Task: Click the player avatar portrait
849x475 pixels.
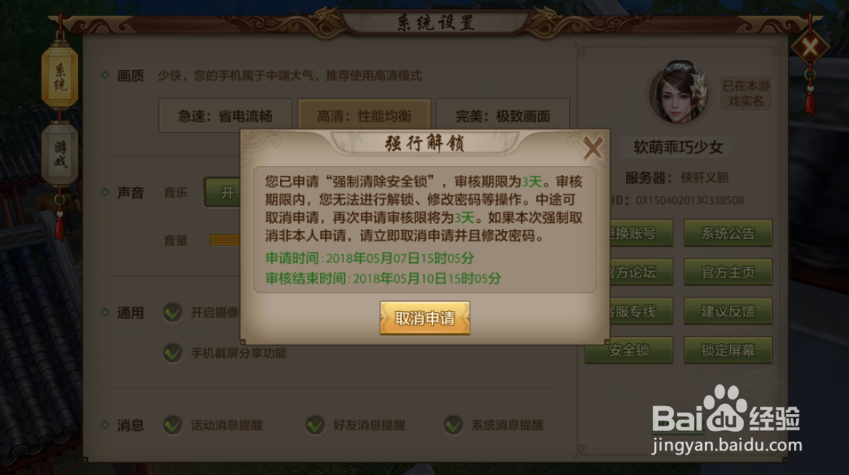Action: tap(679, 93)
